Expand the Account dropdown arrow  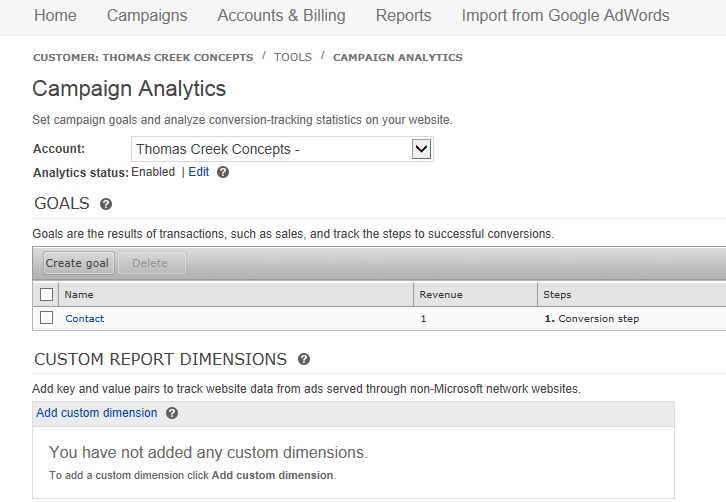coord(421,149)
